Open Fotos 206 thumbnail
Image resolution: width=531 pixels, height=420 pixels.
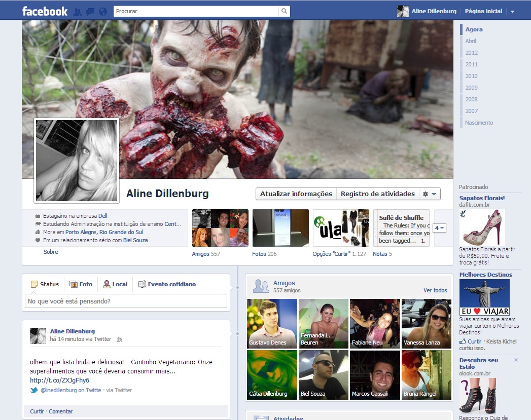click(x=280, y=228)
